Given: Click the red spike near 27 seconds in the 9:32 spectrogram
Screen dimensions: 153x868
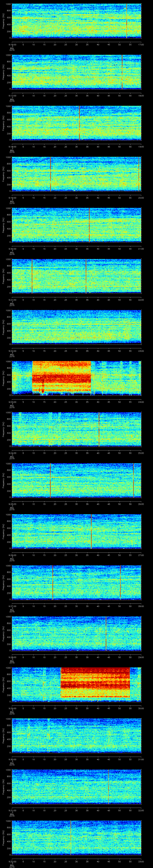Looking at the screenshot, I should 71,838.
